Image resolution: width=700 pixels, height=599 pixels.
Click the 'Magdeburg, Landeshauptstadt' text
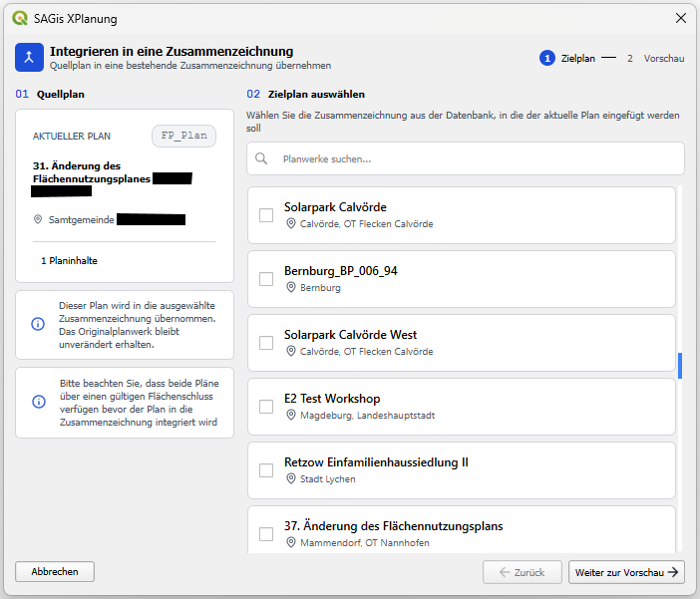point(367,415)
